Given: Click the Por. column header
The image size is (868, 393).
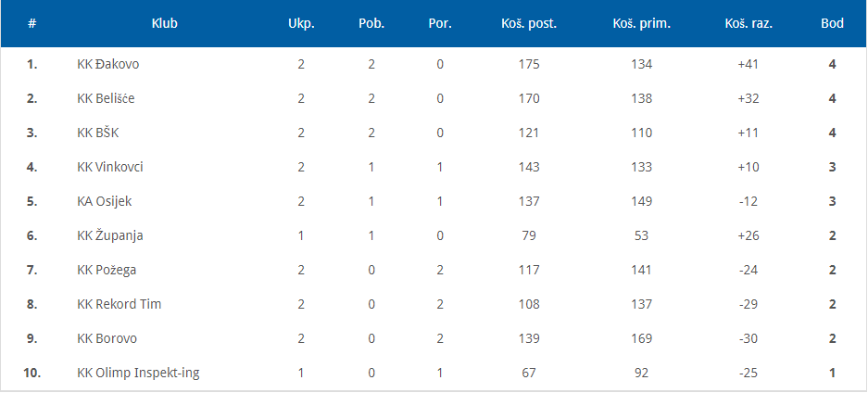Looking at the screenshot, I should pos(440,23).
